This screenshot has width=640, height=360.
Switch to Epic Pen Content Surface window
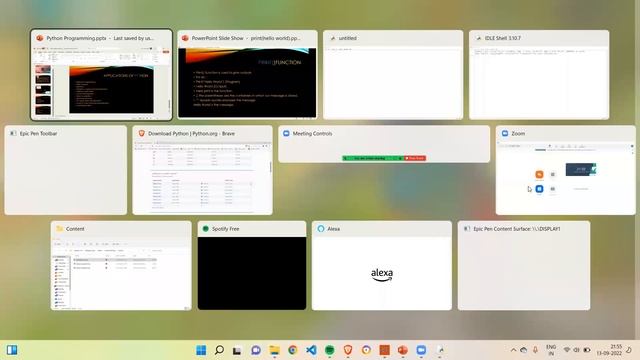[524, 266]
